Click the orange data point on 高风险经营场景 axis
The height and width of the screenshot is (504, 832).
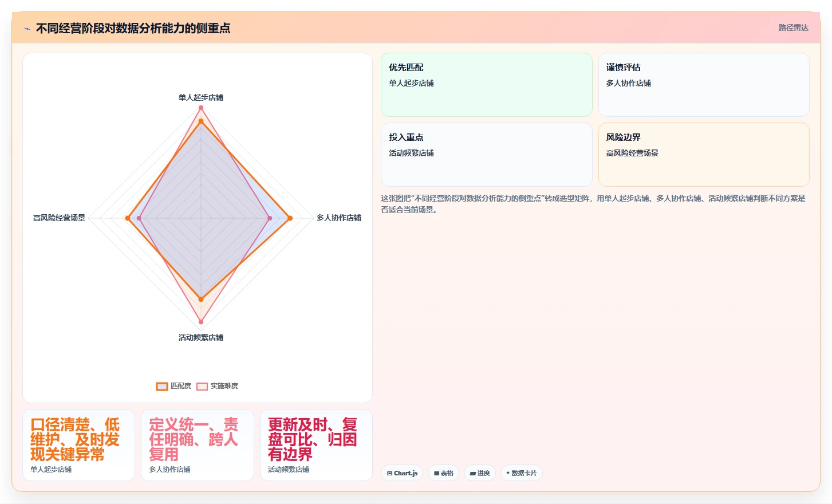(x=128, y=218)
